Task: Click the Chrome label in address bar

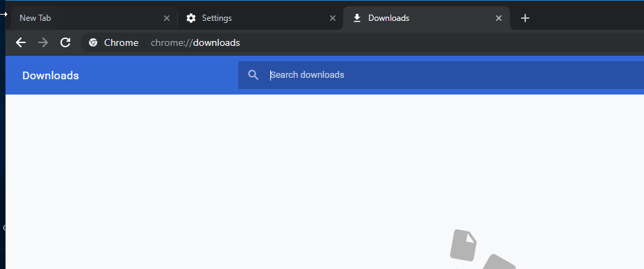Action: [121, 42]
